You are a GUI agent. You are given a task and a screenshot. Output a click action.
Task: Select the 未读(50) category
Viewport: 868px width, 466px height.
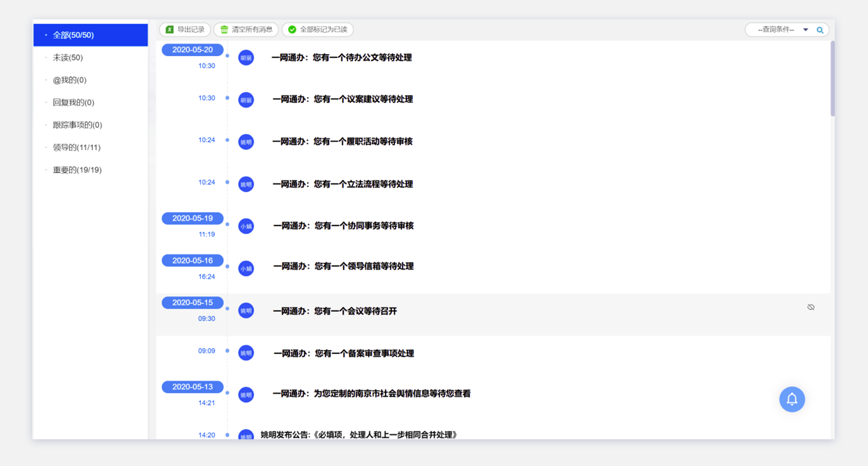point(68,58)
